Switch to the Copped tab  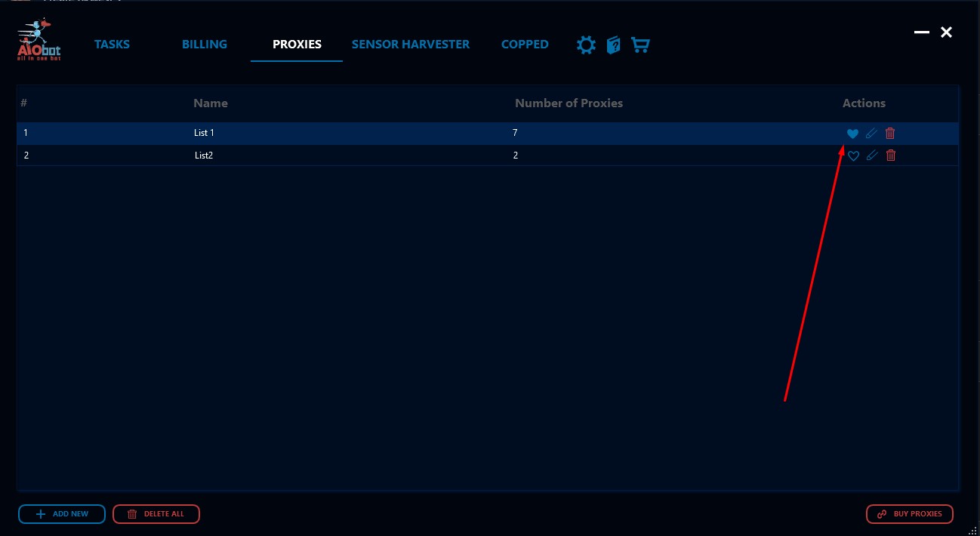(525, 45)
